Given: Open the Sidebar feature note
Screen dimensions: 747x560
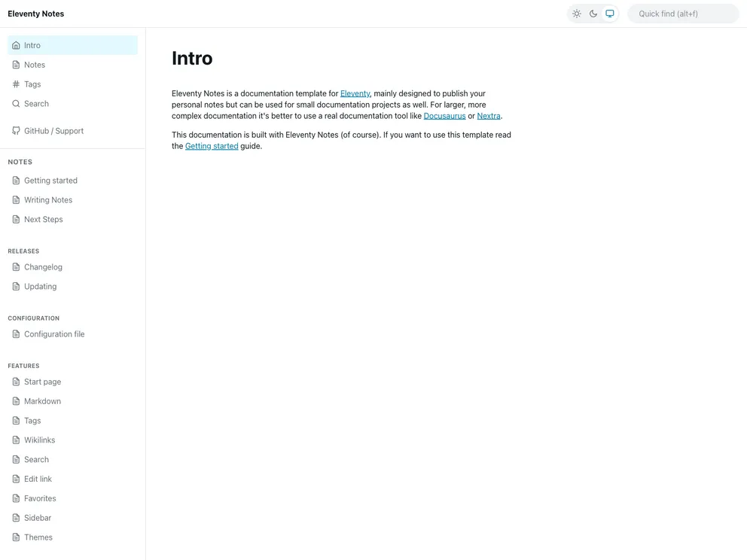Looking at the screenshot, I should pyautogui.click(x=73, y=518).
